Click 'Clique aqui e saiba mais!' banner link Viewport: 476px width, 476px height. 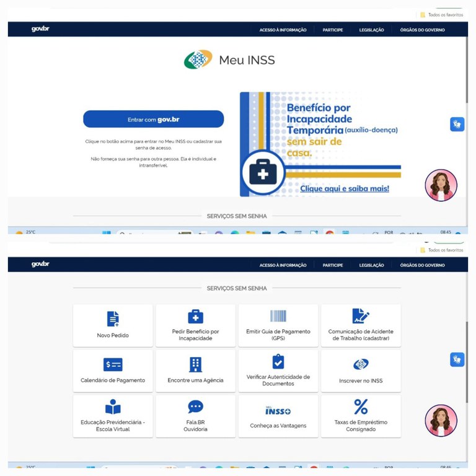345,188
